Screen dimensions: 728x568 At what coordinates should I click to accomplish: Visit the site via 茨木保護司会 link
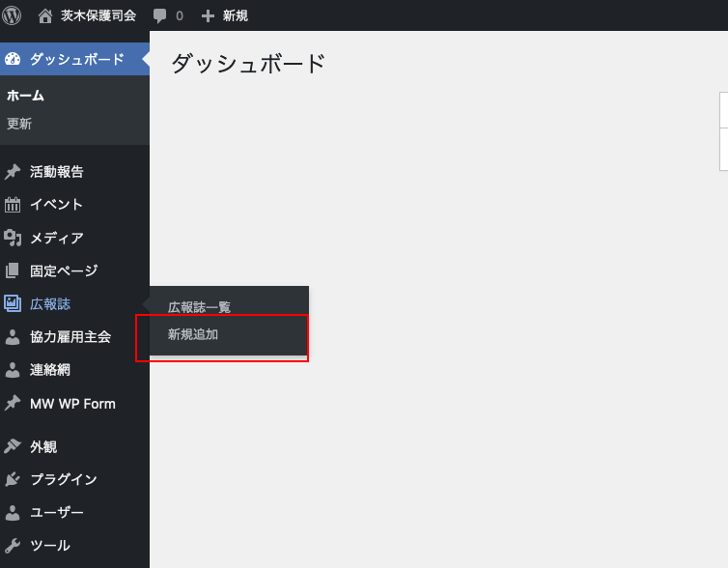(x=98, y=15)
